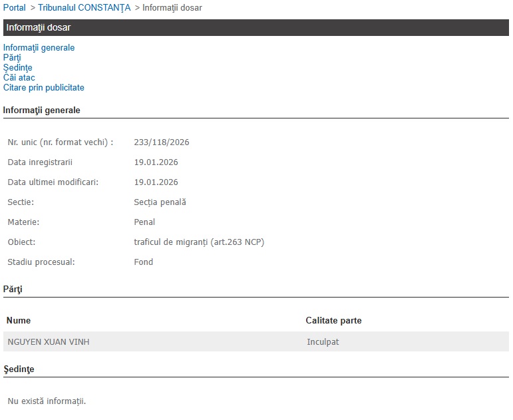This screenshot has height=420, width=513.
Task: Open the Ședințe navigation link
Action: [x=17, y=68]
